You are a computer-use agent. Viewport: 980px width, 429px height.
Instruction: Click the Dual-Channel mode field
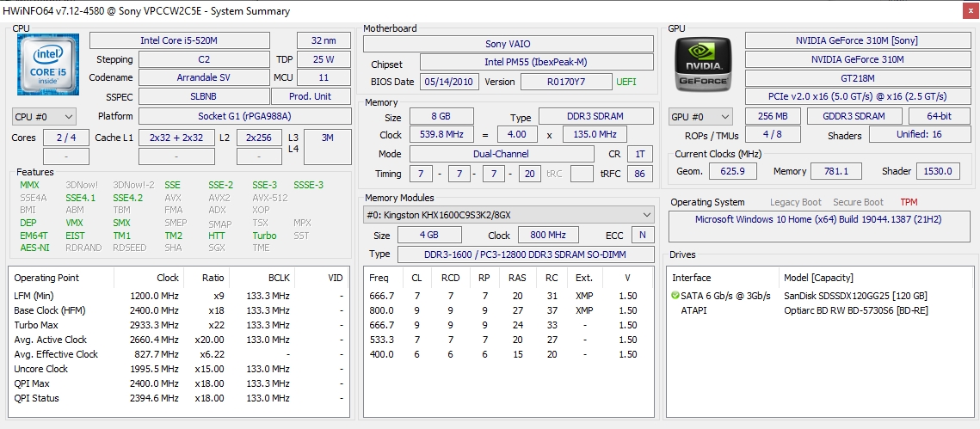pyautogui.click(x=502, y=154)
